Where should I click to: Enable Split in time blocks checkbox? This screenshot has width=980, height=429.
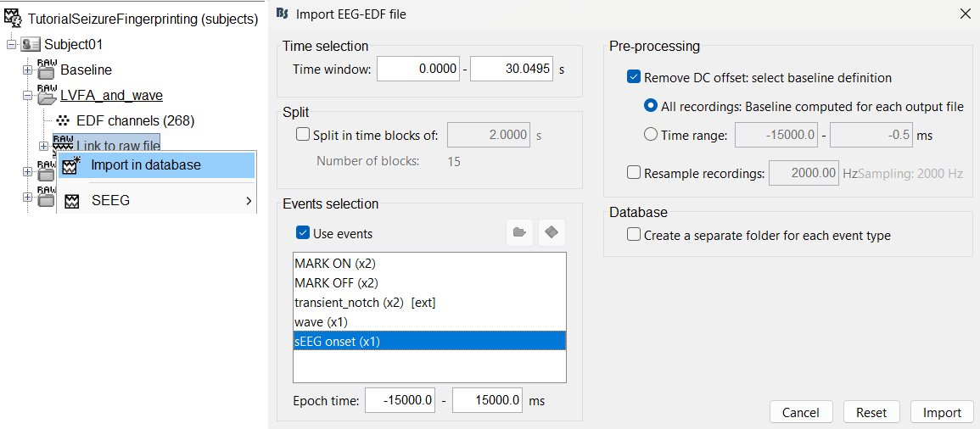302,134
